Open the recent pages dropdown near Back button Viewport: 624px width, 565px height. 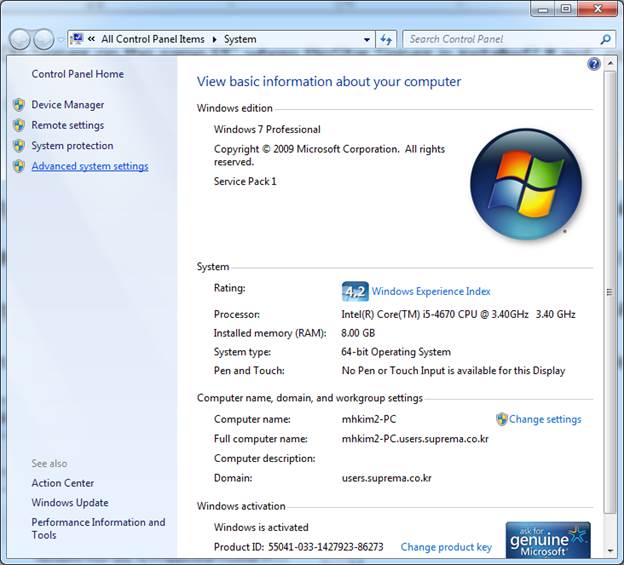[x=60, y=39]
